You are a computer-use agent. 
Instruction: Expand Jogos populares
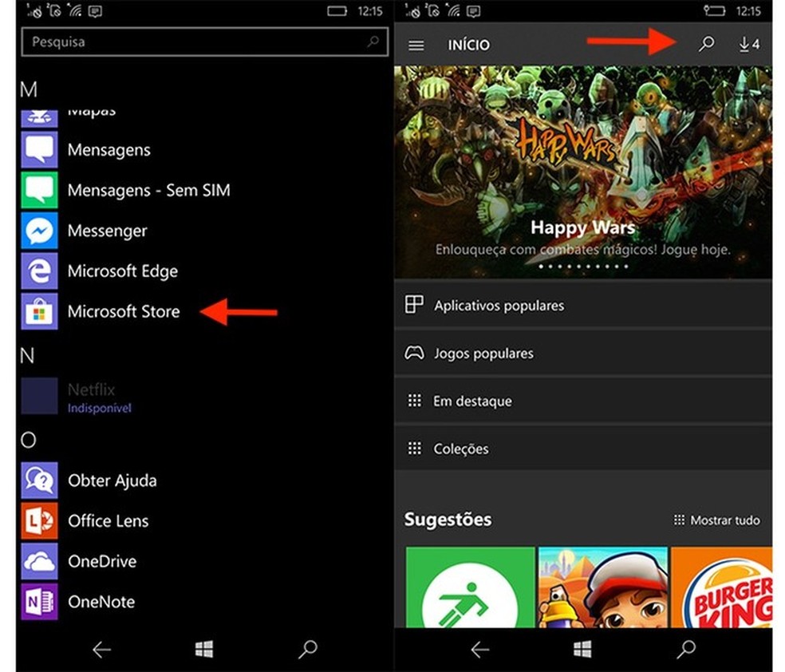point(485,353)
